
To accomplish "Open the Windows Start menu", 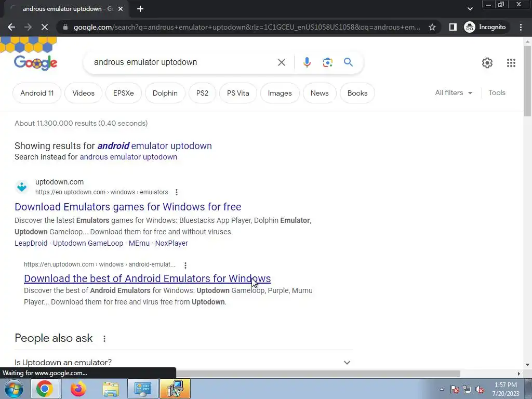I will [x=14, y=389].
